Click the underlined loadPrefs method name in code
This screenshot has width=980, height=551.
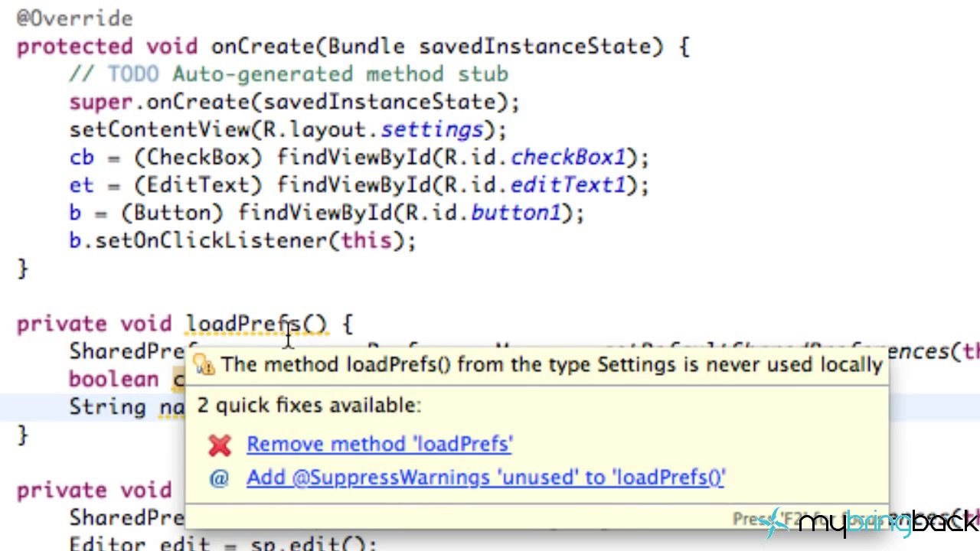pyautogui.click(x=243, y=324)
